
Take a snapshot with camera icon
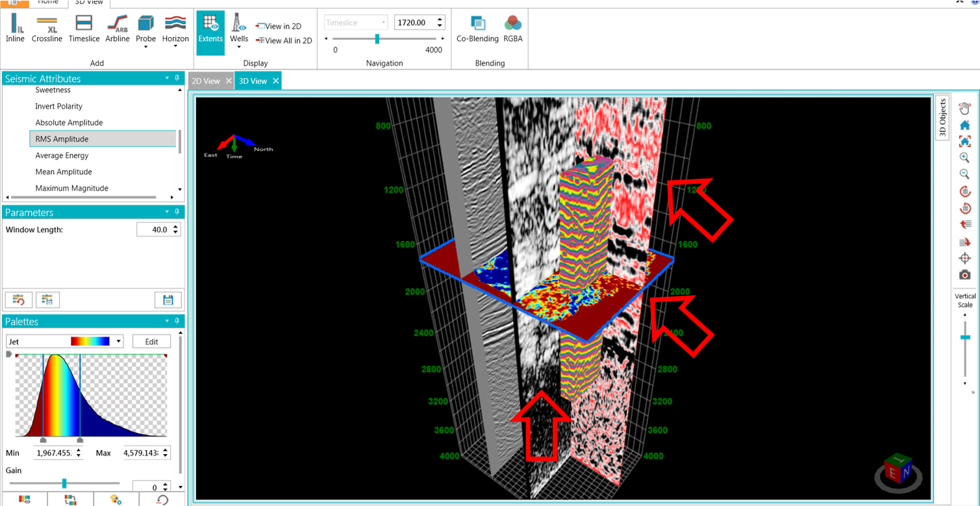(x=964, y=275)
